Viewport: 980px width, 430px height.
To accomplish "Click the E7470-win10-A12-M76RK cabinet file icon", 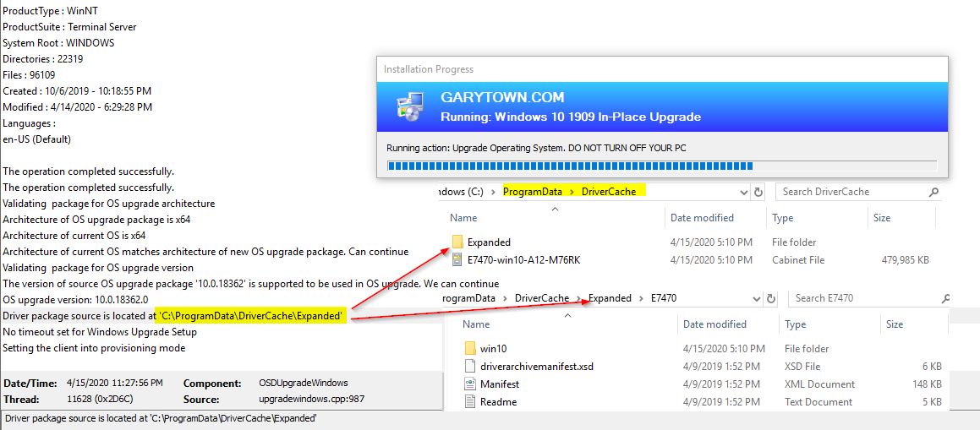I will [457, 259].
